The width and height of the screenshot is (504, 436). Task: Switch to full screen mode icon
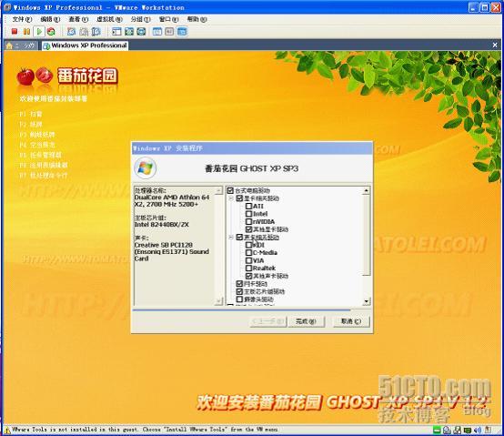(x=129, y=32)
